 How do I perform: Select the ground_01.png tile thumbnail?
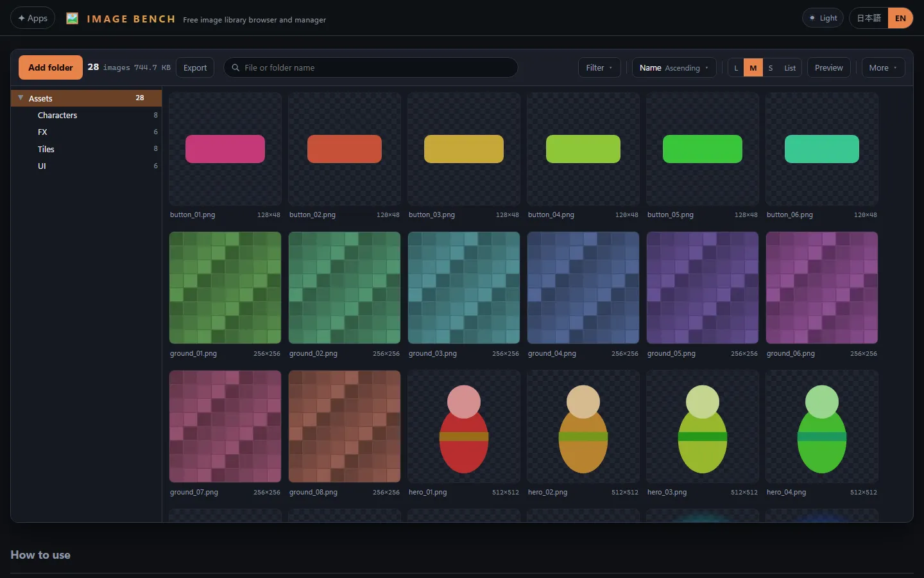225,288
